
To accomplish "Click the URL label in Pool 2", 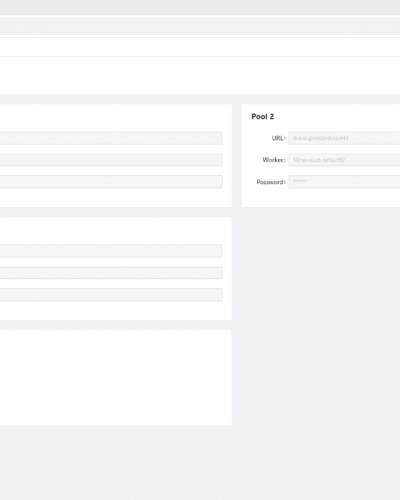I will tap(278, 138).
